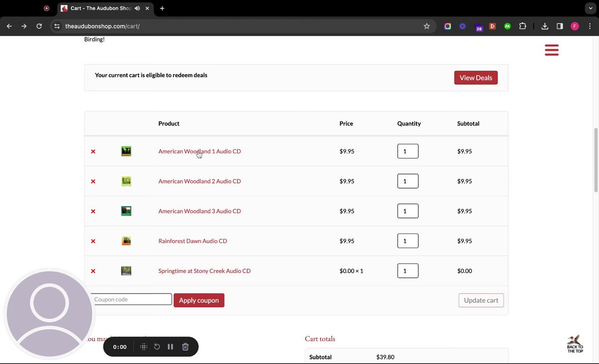
Task: Open the Springtime at Stony Creek Audio CD link
Action: click(x=205, y=271)
